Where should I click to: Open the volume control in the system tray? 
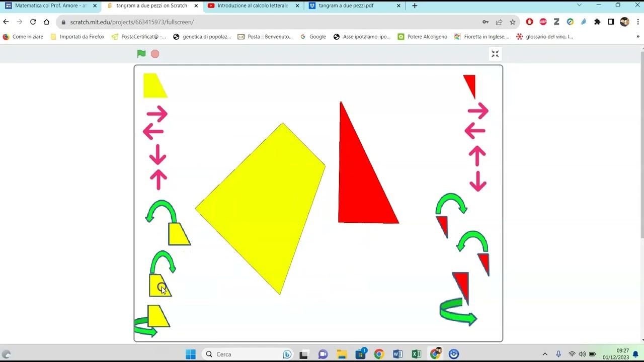coord(582,354)
